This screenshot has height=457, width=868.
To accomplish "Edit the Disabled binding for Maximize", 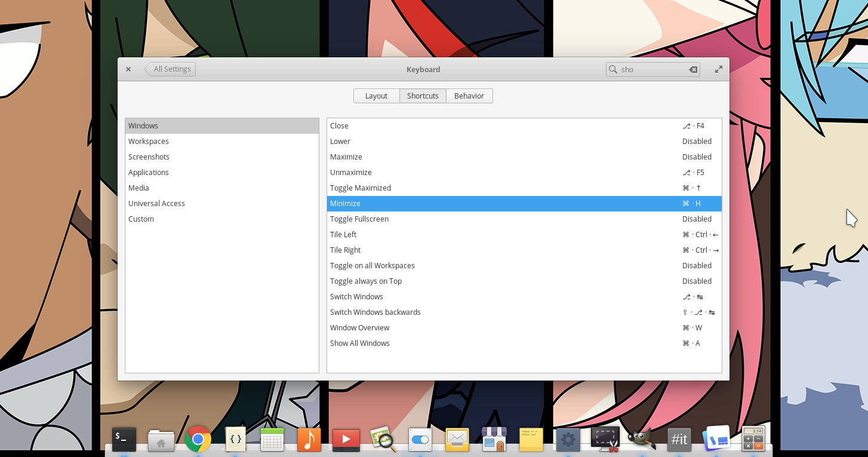I will [697, 157].
